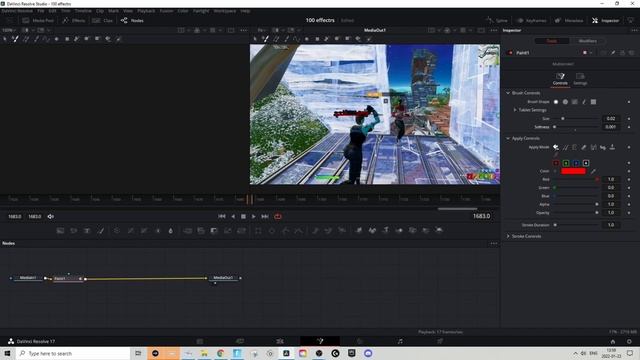Toggle the green channel button
Viewport: 640px width, 360px height.
[566, 163]
